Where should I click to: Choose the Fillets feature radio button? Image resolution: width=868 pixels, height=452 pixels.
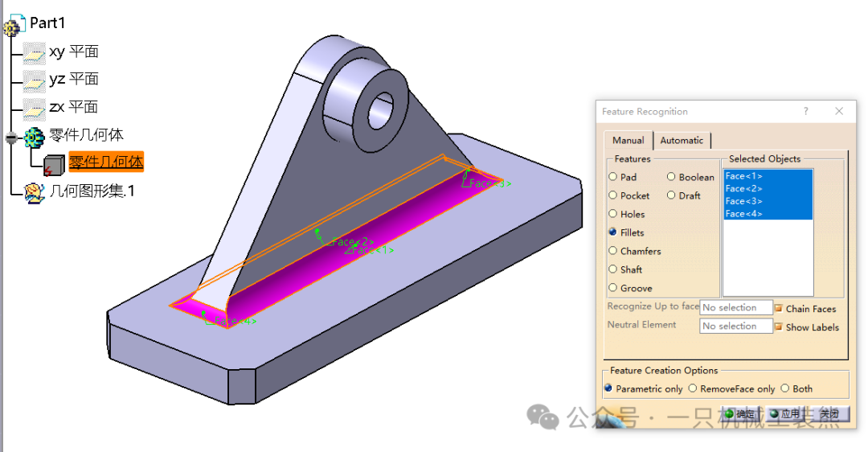point(612,232)
